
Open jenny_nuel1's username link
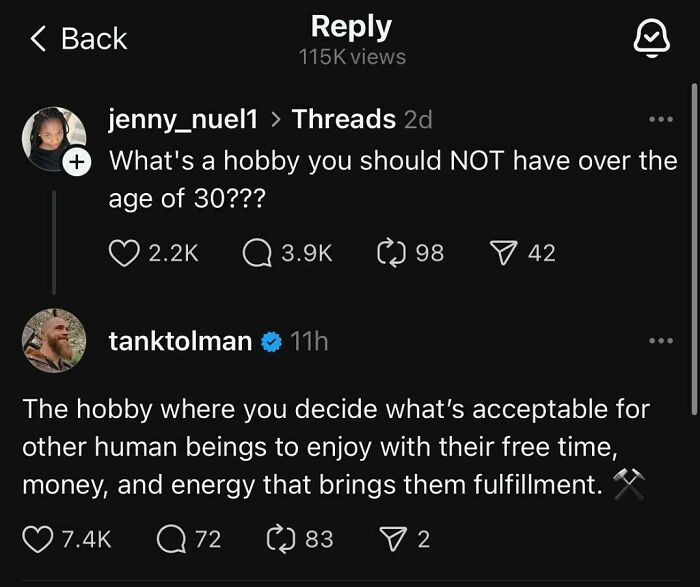coord(181,119)
